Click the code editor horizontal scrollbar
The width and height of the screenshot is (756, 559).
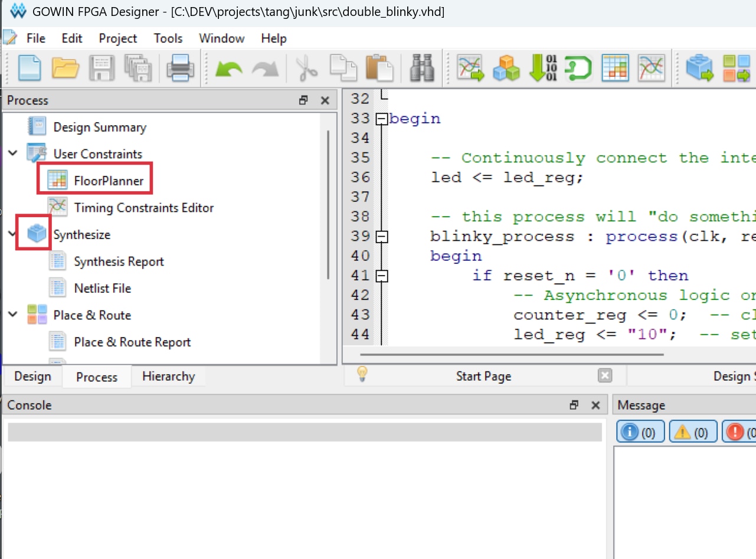point(512,355)
